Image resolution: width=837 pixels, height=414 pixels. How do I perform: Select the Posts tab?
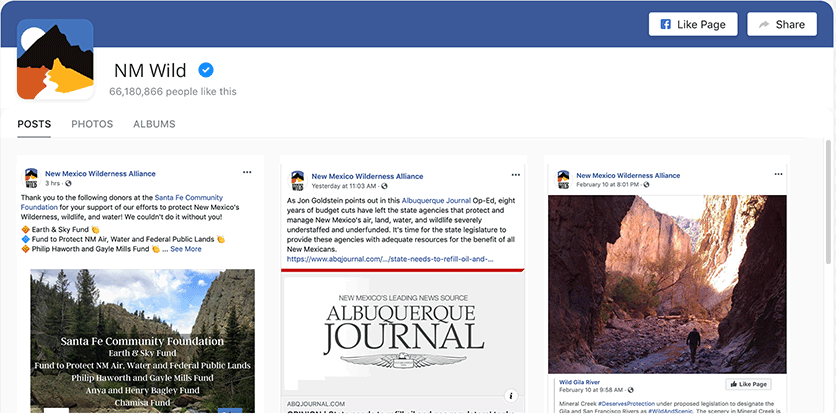(34, 124)
